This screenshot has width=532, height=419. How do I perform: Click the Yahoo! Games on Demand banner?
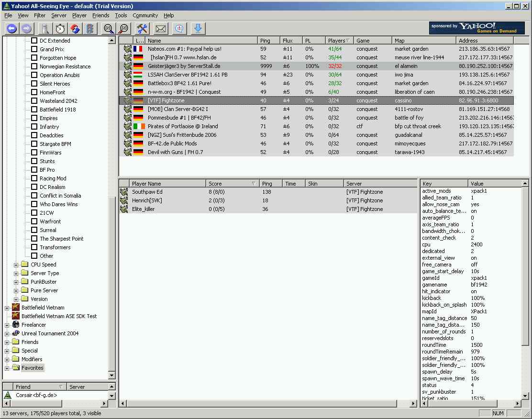coord(477,28)
